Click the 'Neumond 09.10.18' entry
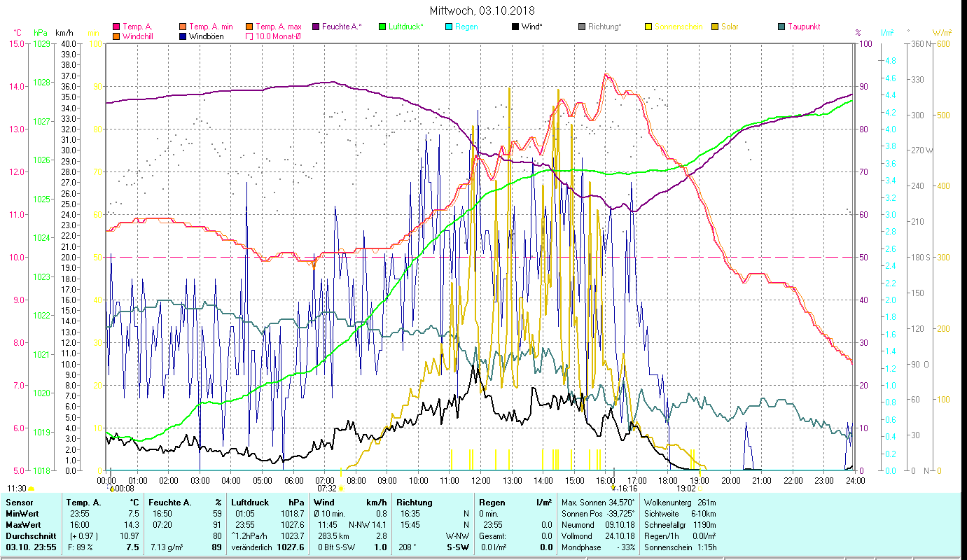 (x=598, y=525)
